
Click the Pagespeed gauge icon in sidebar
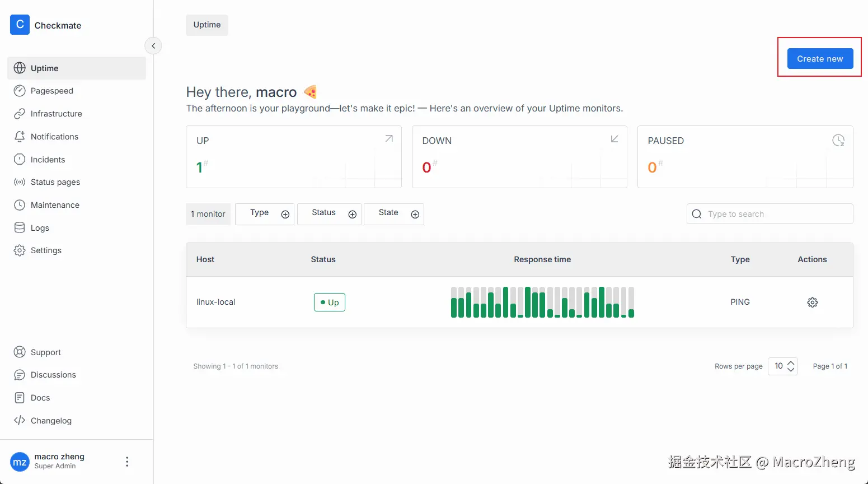(20, 91)
